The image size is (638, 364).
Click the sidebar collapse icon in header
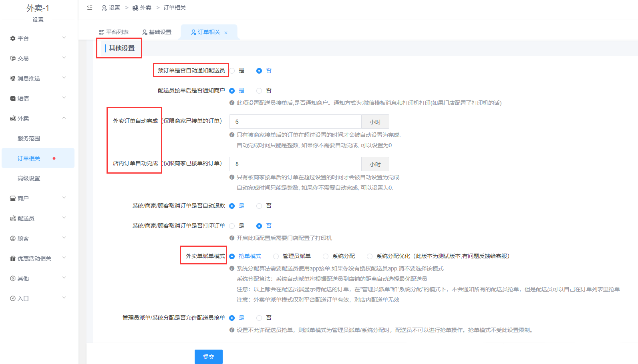[x=90, y=8]
